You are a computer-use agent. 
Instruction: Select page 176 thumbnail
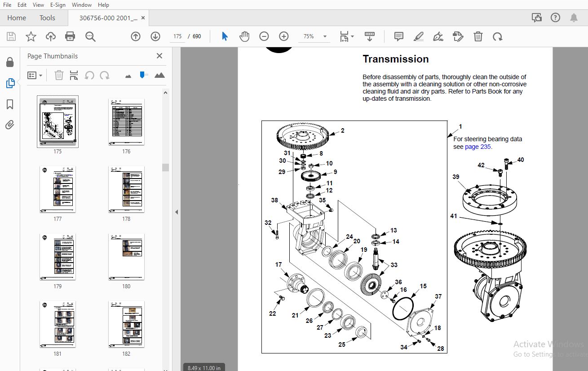[x=126, y=121]
